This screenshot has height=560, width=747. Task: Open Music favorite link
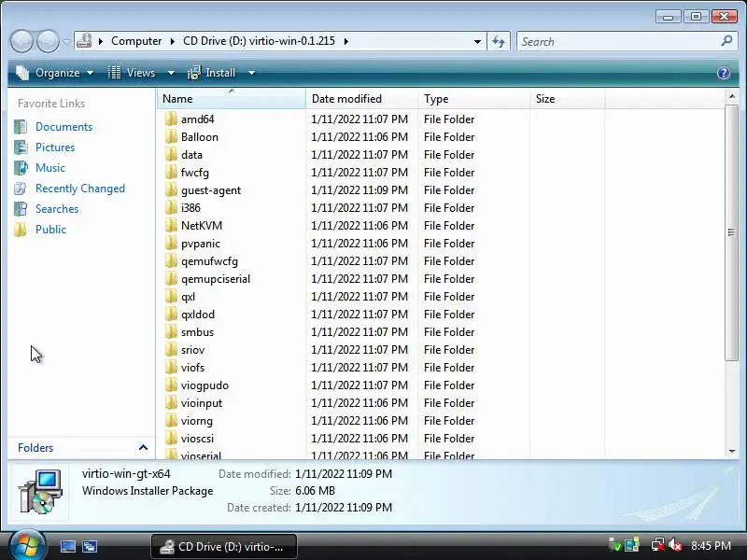50,168
